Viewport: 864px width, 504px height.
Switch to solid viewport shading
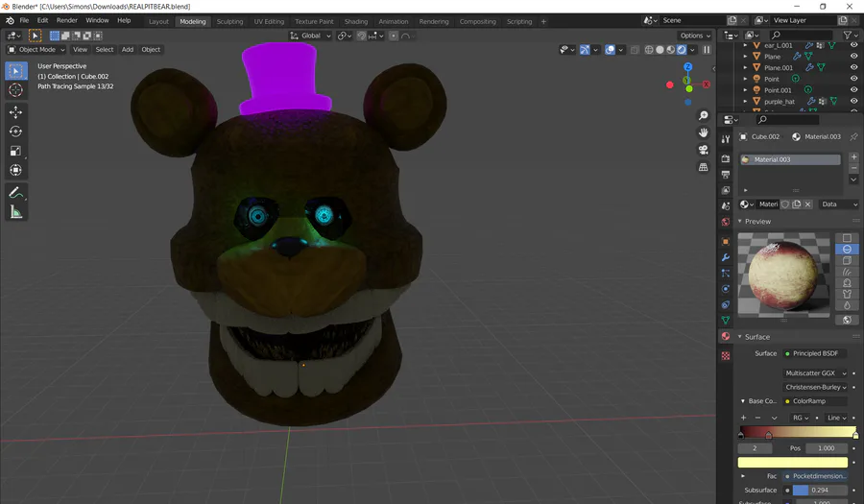tap(660, 50)
